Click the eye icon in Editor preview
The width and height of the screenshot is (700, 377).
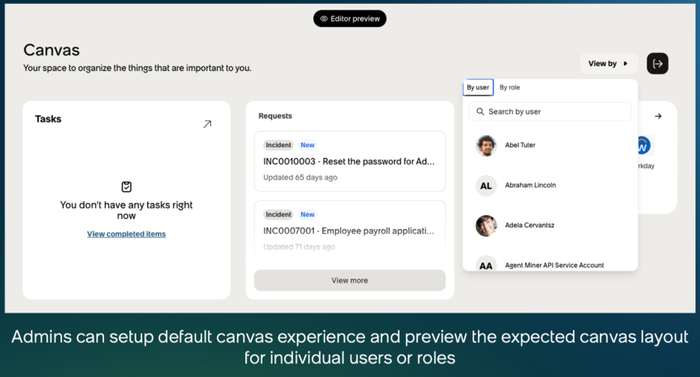click(324, 19)
